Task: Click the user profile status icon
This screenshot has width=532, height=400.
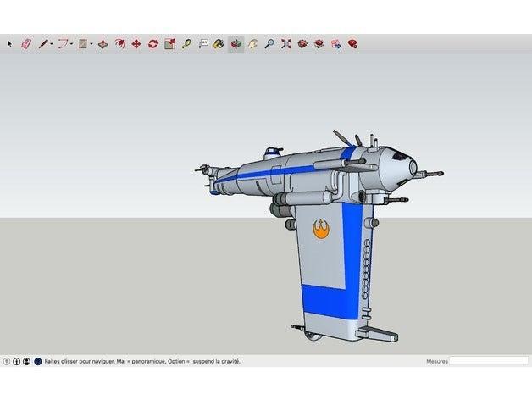Action: point(27,362)
